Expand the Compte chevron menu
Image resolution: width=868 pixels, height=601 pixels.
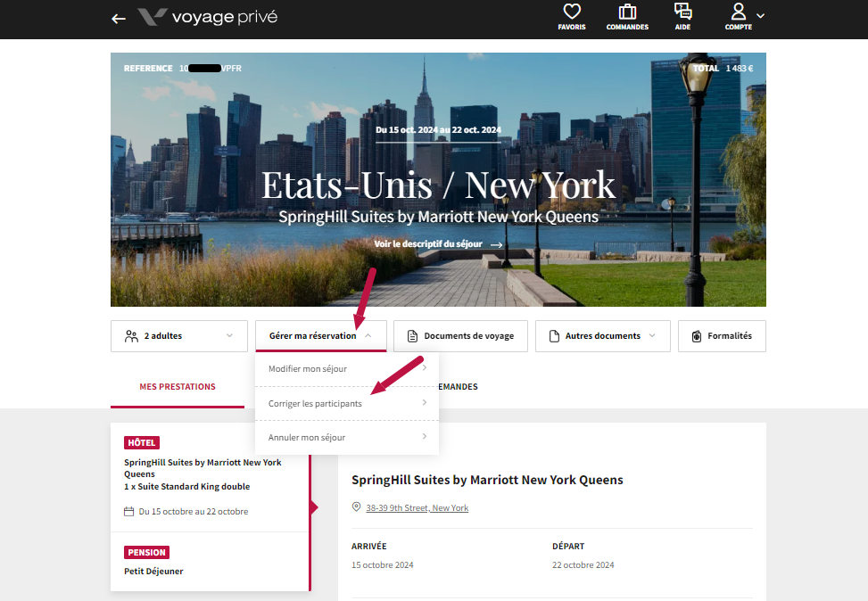point(761,16)
